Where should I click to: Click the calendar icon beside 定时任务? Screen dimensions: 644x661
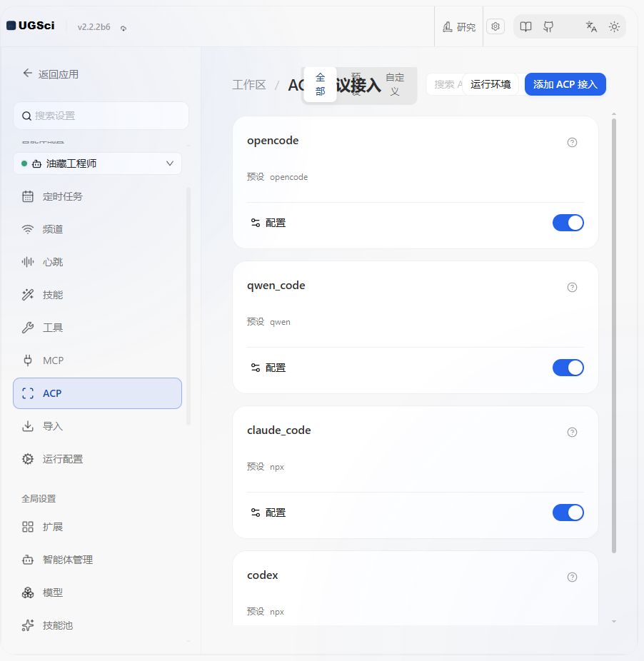coord(28,196)
